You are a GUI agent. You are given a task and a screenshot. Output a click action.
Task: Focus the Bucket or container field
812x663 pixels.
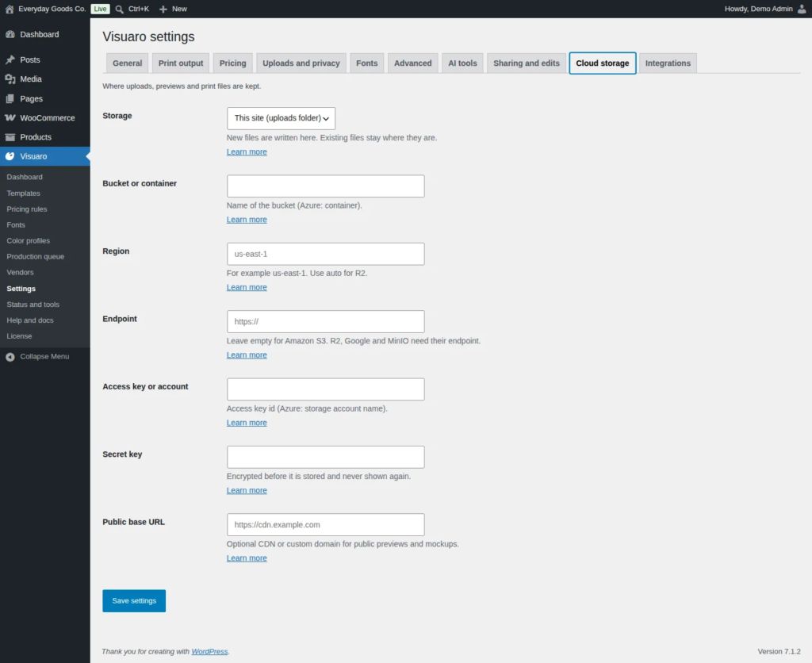(326, 186)
